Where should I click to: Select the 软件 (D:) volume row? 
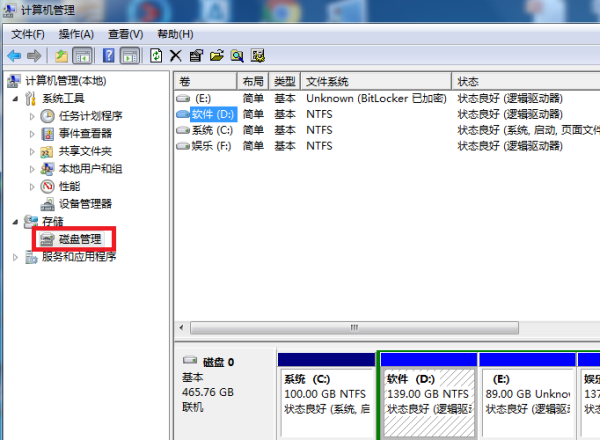point(387,114)
